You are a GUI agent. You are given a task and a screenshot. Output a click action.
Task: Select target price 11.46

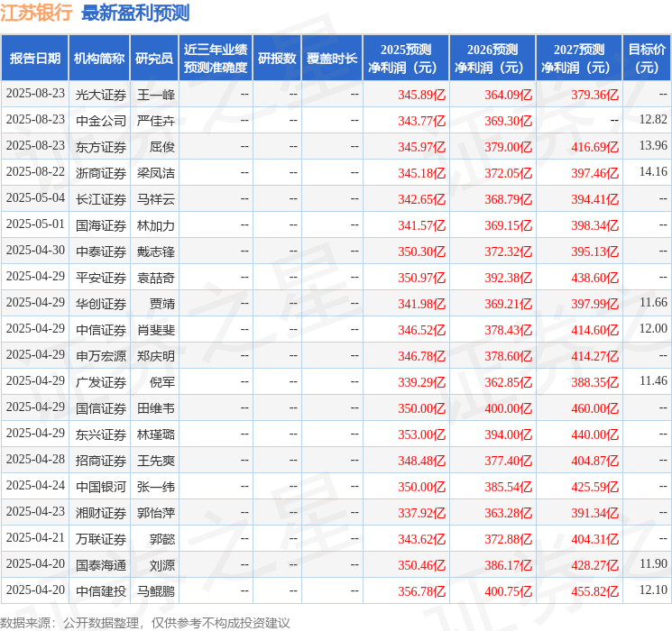click(x=653, y=380)
